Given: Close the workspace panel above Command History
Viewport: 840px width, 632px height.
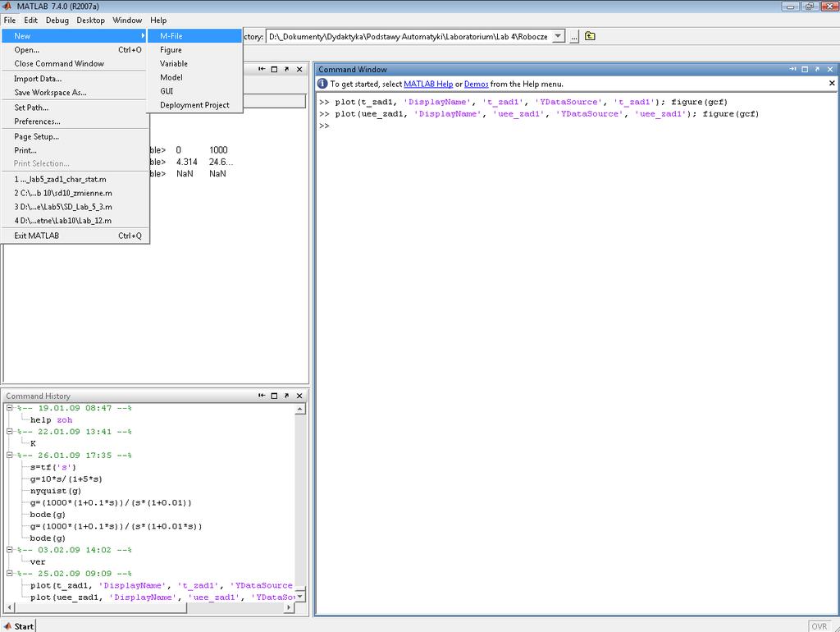Looking at the screenshot, I should pos(299,69).
